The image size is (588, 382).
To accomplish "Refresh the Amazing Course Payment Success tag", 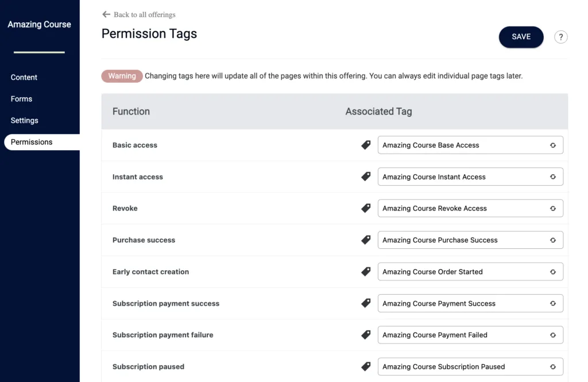I will [553, 303].
